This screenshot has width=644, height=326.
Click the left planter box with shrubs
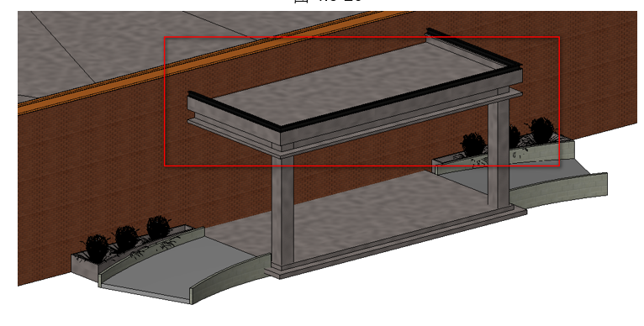pyautogui.click(x=131, y=249)
